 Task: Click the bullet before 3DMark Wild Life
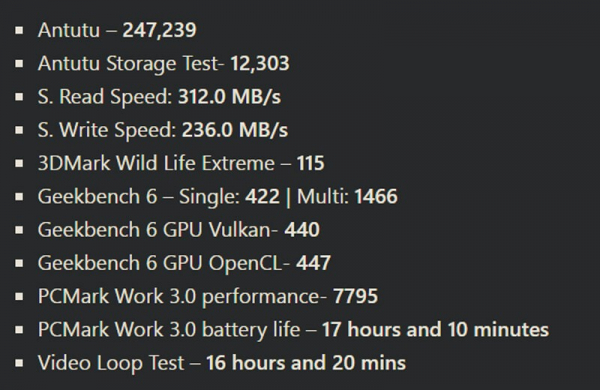19,163
